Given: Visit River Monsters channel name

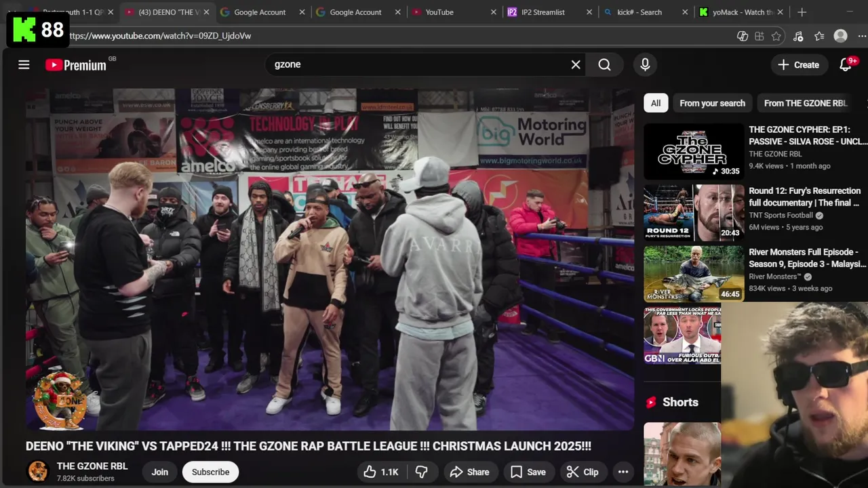Looking at the screenshot, I should tap(775, 277).
